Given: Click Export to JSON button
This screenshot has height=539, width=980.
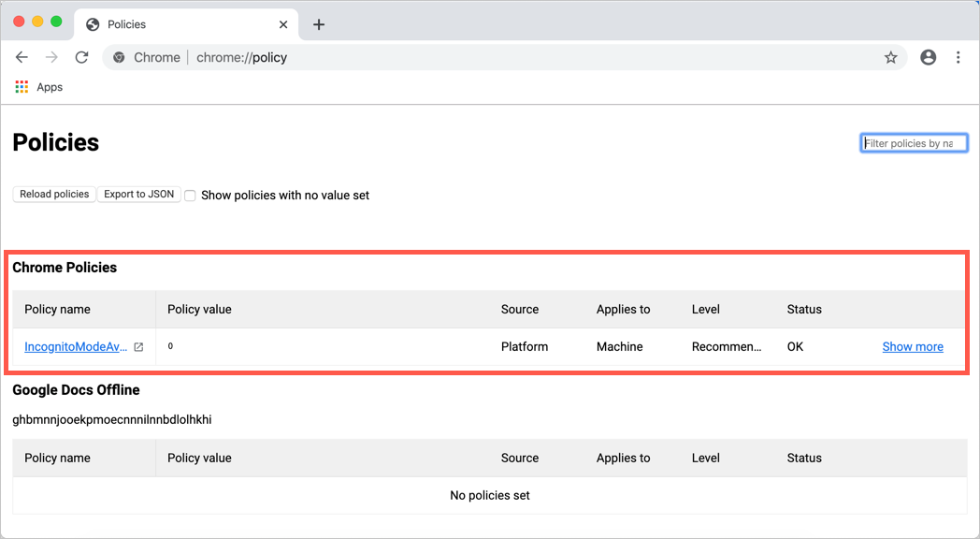Looking at the screenshot, I should [x=138, y=195].
